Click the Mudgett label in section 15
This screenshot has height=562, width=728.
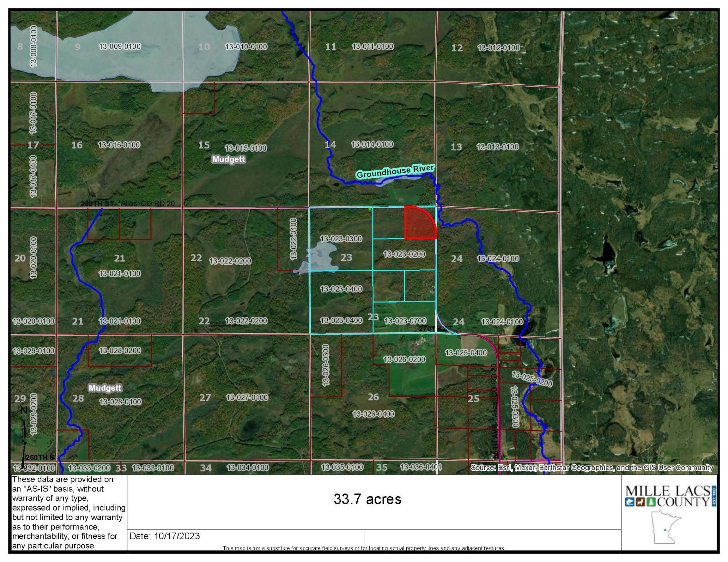point(229,159)
